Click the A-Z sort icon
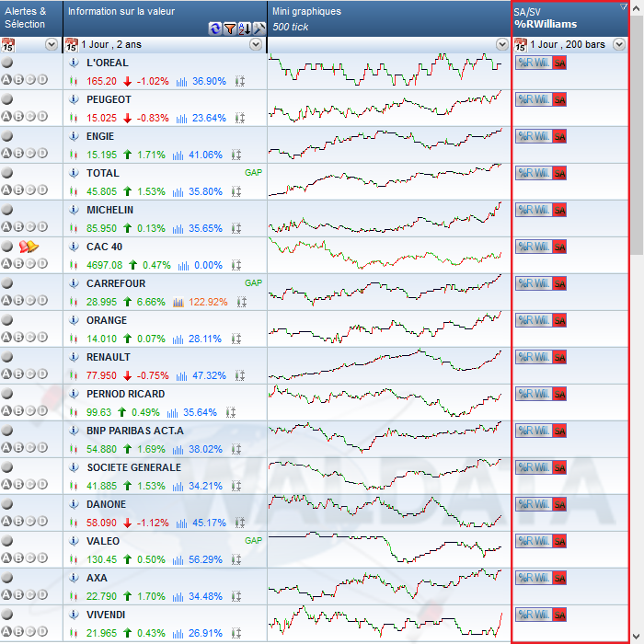Viewport: 644px width, 644px height. (x=245, y=29)
